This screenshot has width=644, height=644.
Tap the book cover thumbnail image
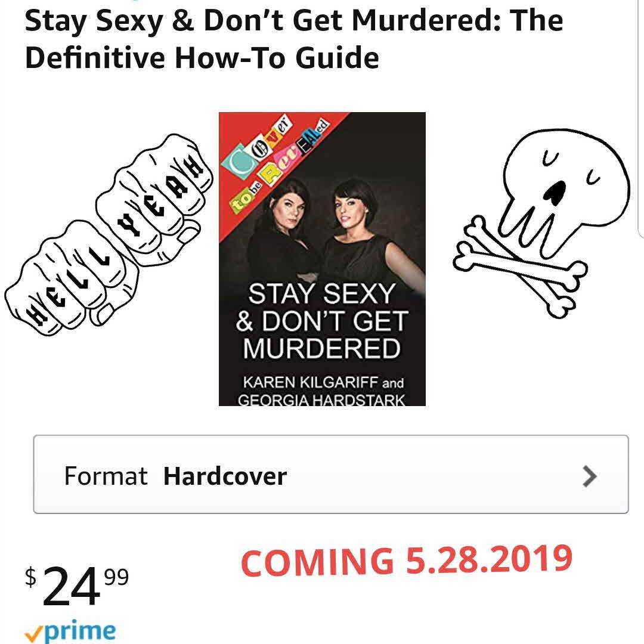click(322, 259)
